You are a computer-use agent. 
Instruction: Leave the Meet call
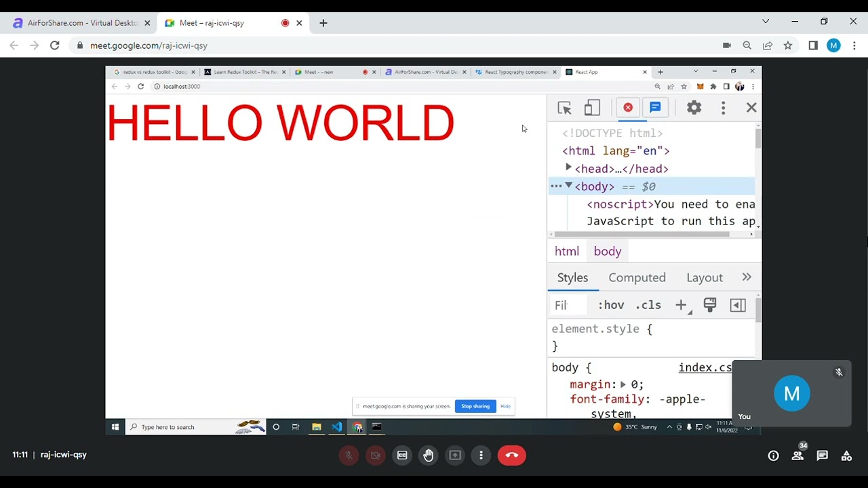(x=512, y=455)
